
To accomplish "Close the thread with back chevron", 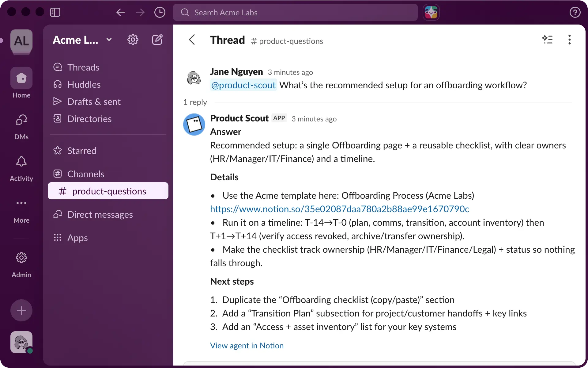I will tap(192, 40).
